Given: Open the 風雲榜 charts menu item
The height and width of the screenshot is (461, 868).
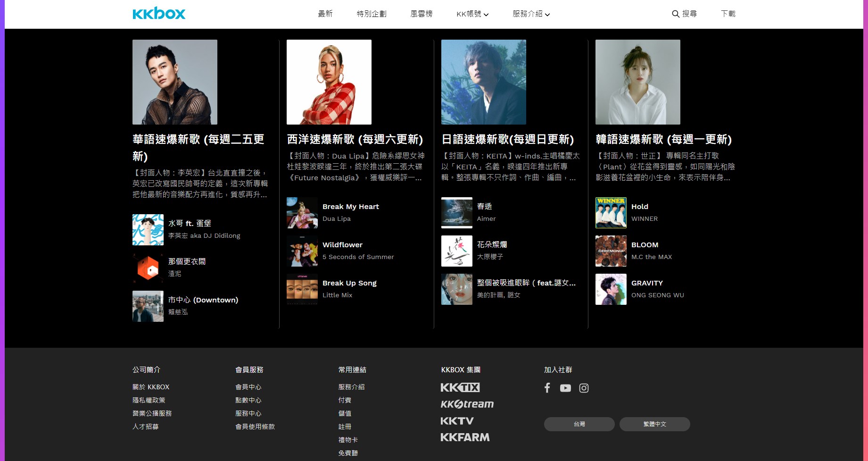Looking at the screenshot, I should 422,14.
